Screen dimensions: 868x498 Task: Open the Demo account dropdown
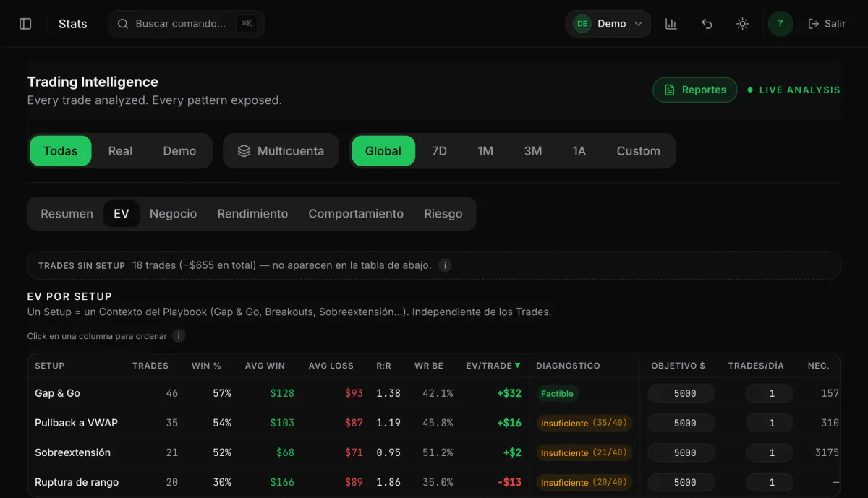608,24
